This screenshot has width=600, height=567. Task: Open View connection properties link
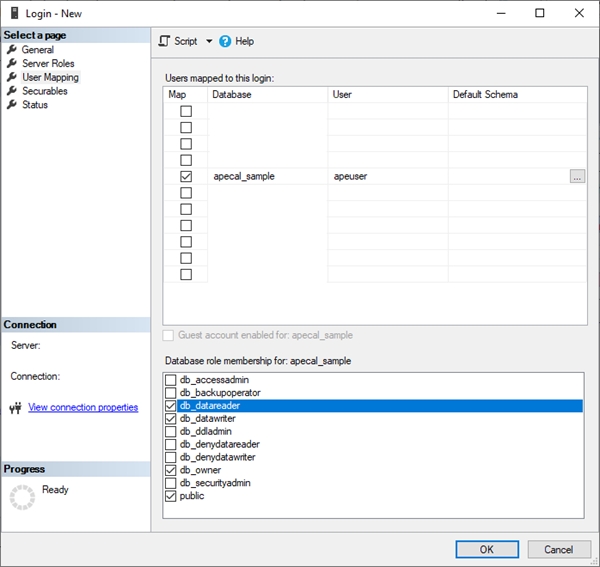(83, 408)
